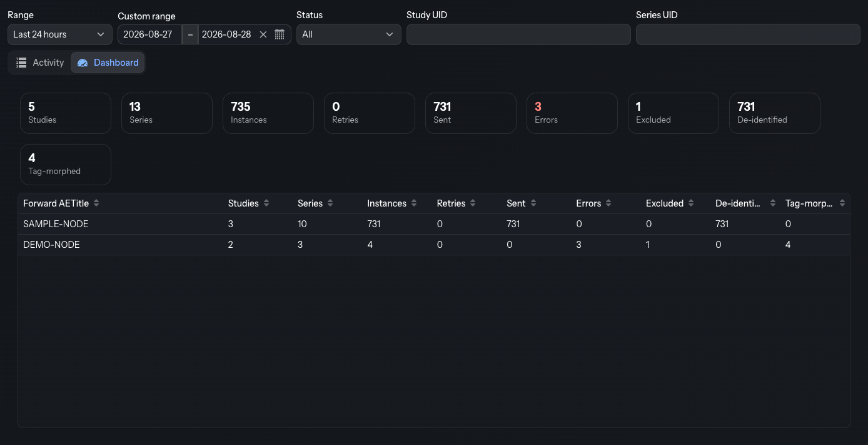Clear the custom date range
The width and height of the screenshot is (868, 445).
263,34
